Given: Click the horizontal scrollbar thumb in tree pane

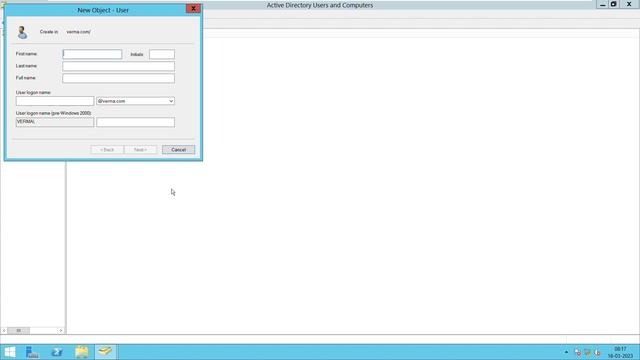Looking at the screenshot, I should [18, 331].
